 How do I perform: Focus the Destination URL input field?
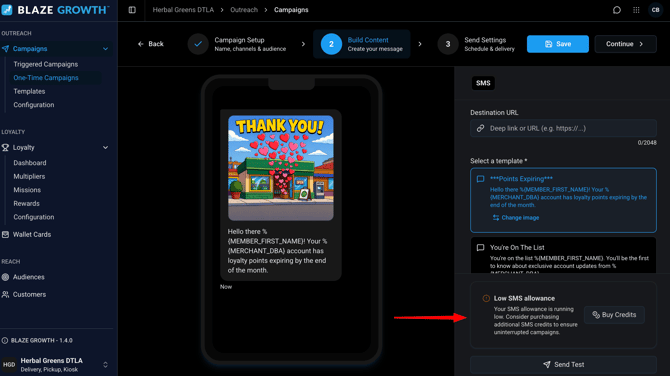point(563,128)
